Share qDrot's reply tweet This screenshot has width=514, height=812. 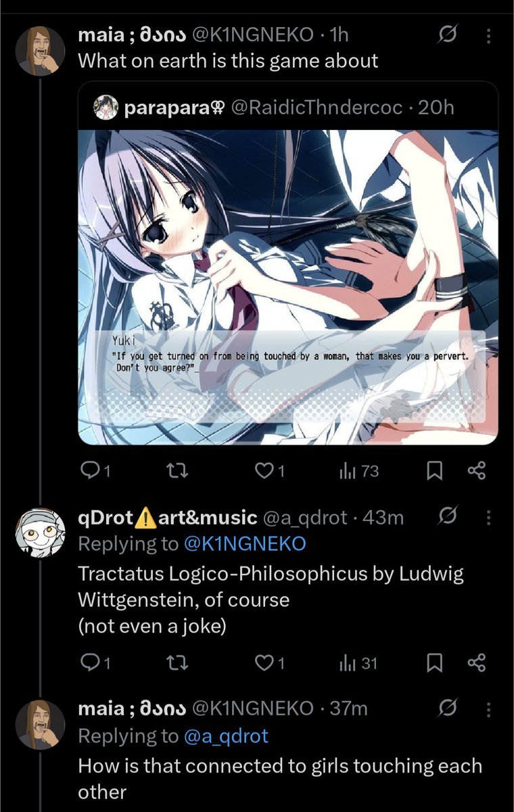[x=477, y=663]
